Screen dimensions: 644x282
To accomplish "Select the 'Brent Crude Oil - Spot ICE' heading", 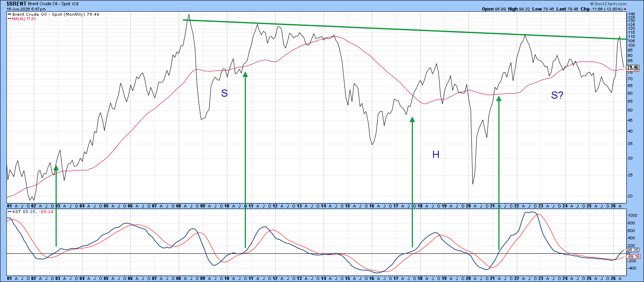I will point(53,4).
